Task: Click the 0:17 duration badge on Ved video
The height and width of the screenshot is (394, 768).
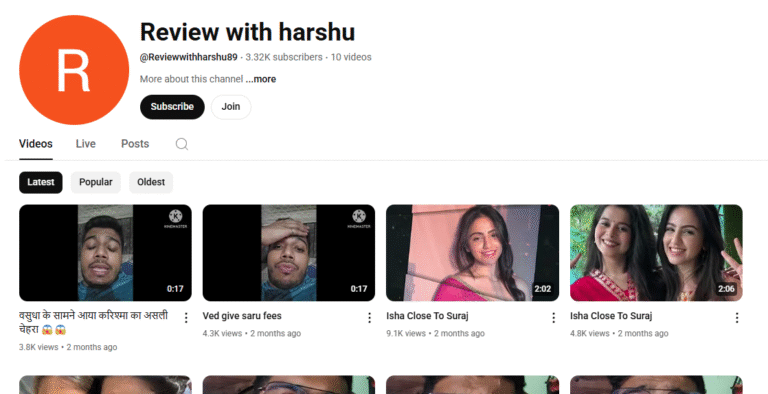Action: (359, 289)
